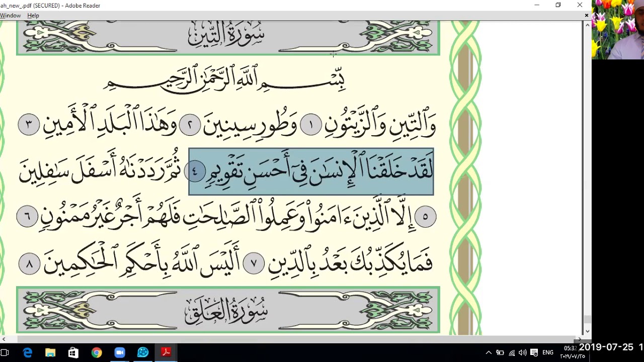The height and width of the screenshot is (362, 644).
Task: Click the webcam video thumbnail
Action: coord(618,30)
